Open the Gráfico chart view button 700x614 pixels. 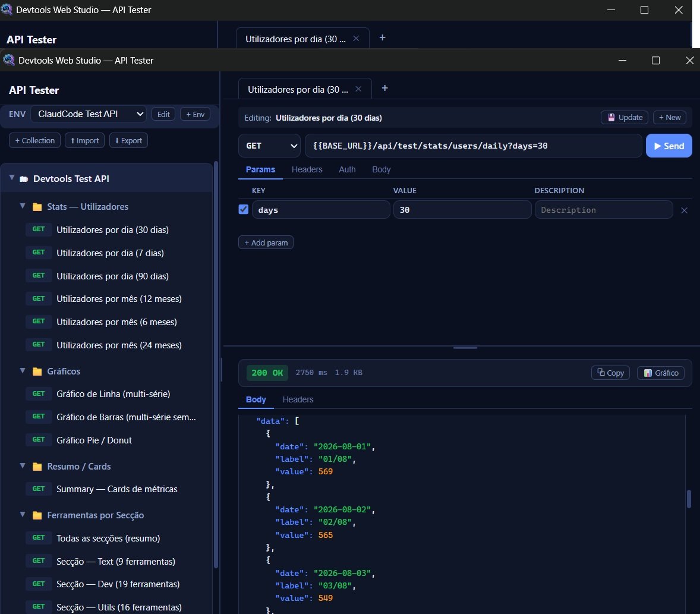tap(661, 373)
